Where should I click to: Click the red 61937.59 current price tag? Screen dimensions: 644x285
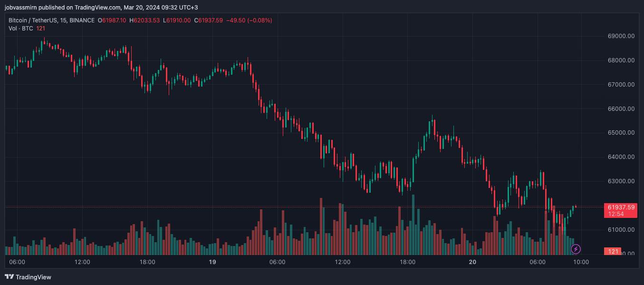pyautogui.click(x=620, y=207)
